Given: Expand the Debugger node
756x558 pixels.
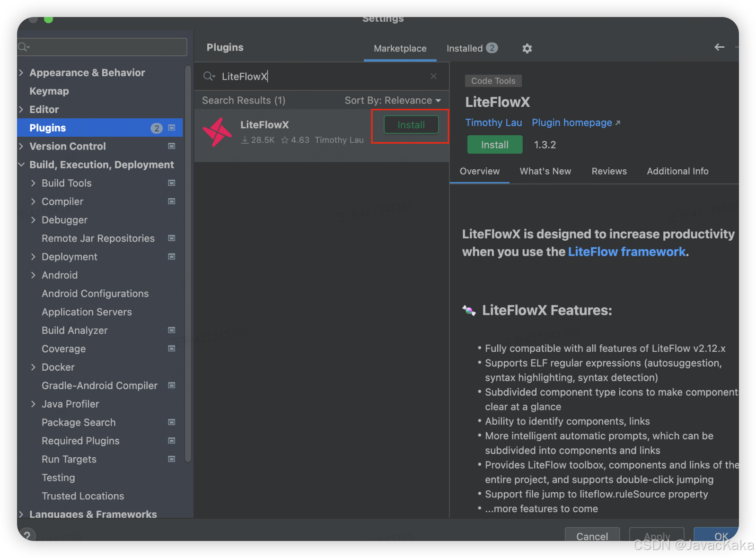Looking at the screenshot, I should coord(33,220).
